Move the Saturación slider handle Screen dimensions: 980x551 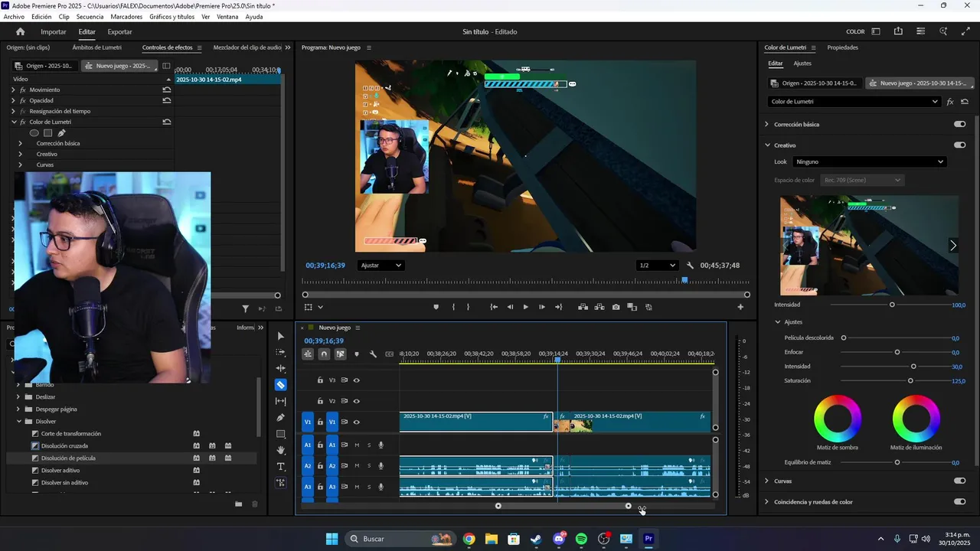910,380
